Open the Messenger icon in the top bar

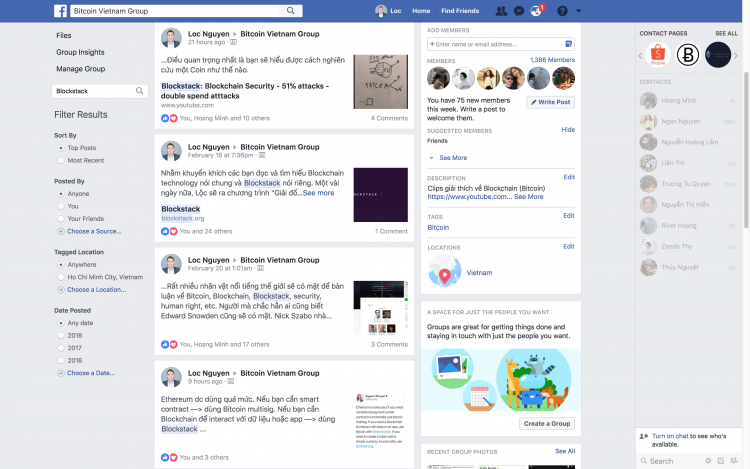pyautogui.click(x=518, y=11)
